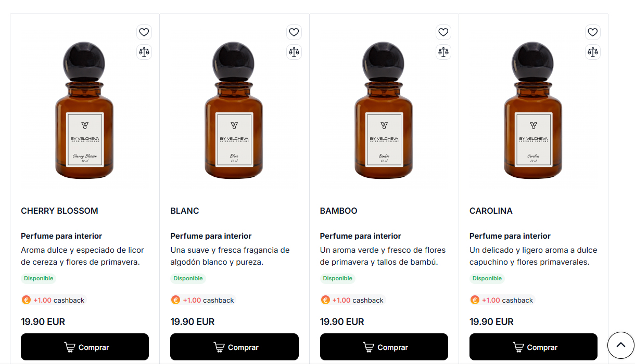Image resolution: width=635 pixels, height=364 pixels.
Task: View the Cherry Blossom bottle image
Action: [x=84, y=112]
